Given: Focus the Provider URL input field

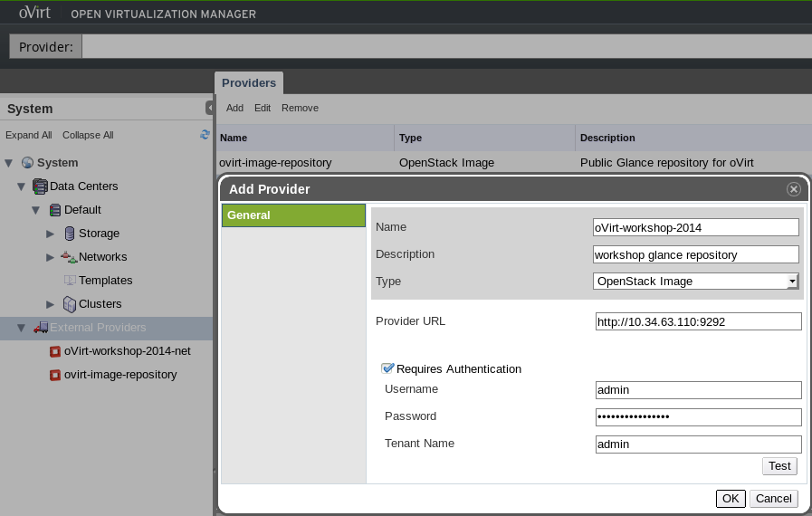Looking at the screenshot, I should tap(698, 321).
